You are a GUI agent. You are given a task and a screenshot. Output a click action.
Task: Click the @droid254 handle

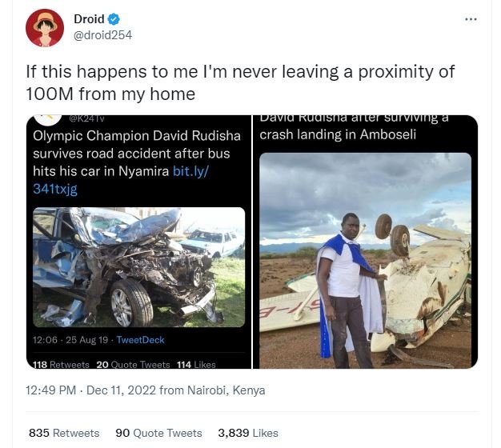[103, 35]
